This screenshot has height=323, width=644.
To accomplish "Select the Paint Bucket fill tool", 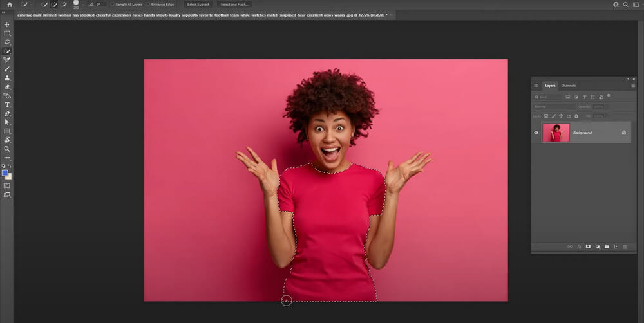I will point(7,96).
